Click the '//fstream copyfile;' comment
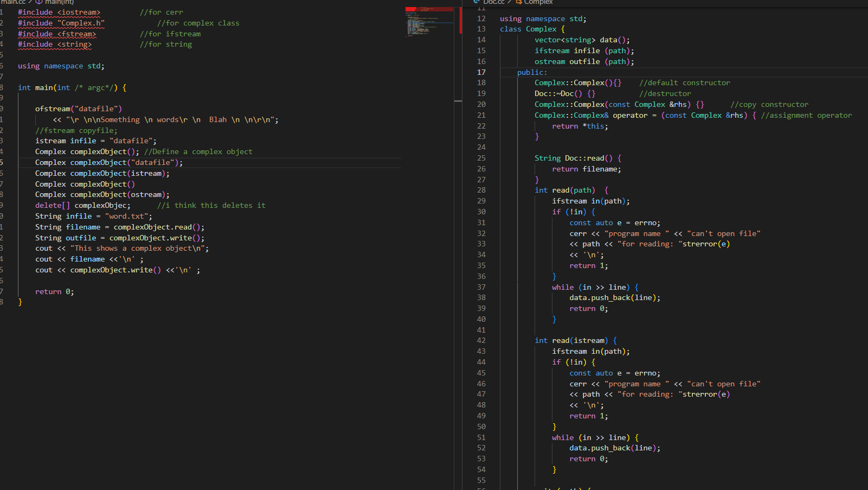This screenshot has height=490, width=868. [76, 130]
